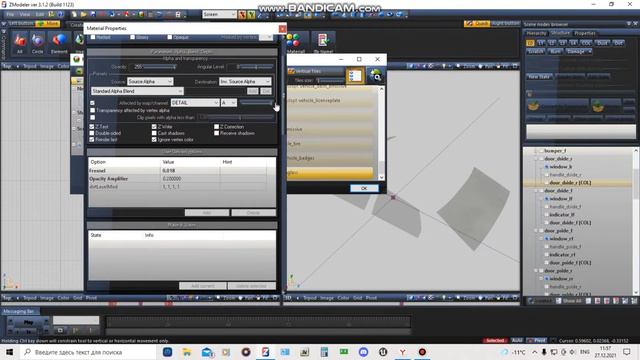The image size is (640, 360).
Task: Open the Bandicam recorder taskbar icon
Action: point(422,352)
